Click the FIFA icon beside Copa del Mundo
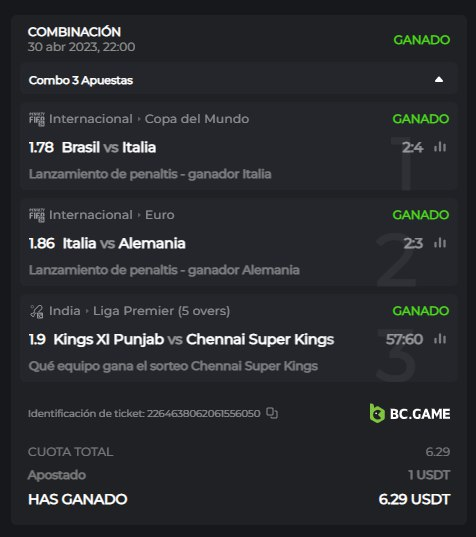Viewport: 476px width, 537px height. click(x=37, y=119)
